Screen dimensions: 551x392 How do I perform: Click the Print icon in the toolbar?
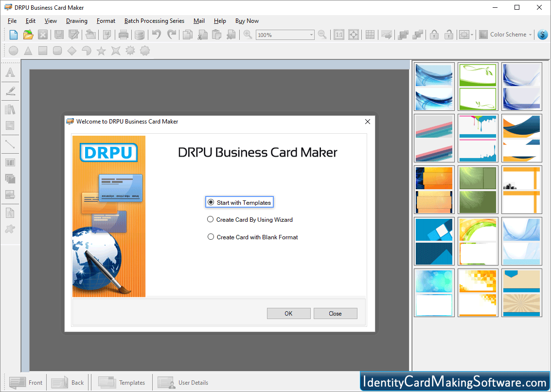point(124,35)
